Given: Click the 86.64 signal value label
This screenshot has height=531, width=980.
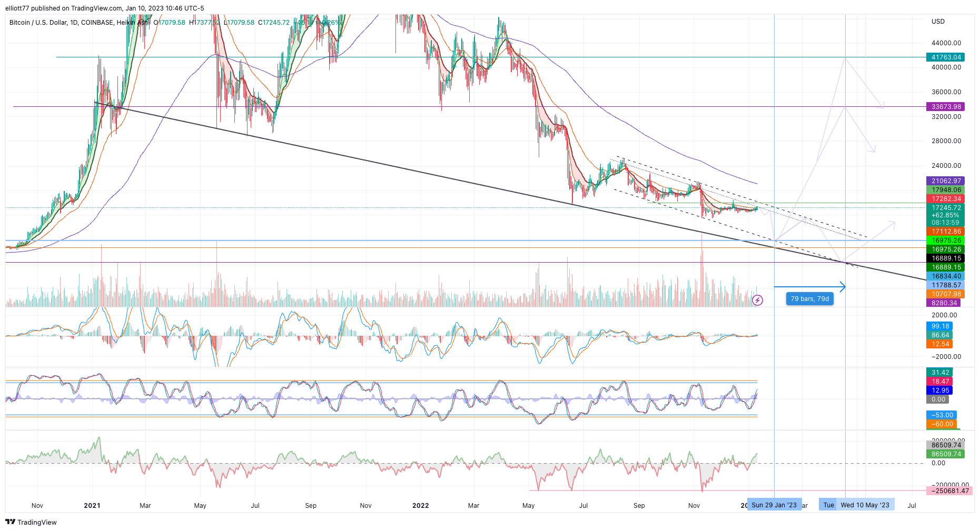Looking at the screenshot, I should [939, 335].
